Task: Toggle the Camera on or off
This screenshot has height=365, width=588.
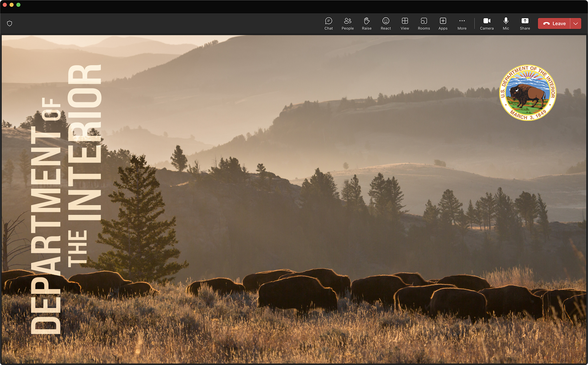Action: pyautogui.click(x=487, y=23)
